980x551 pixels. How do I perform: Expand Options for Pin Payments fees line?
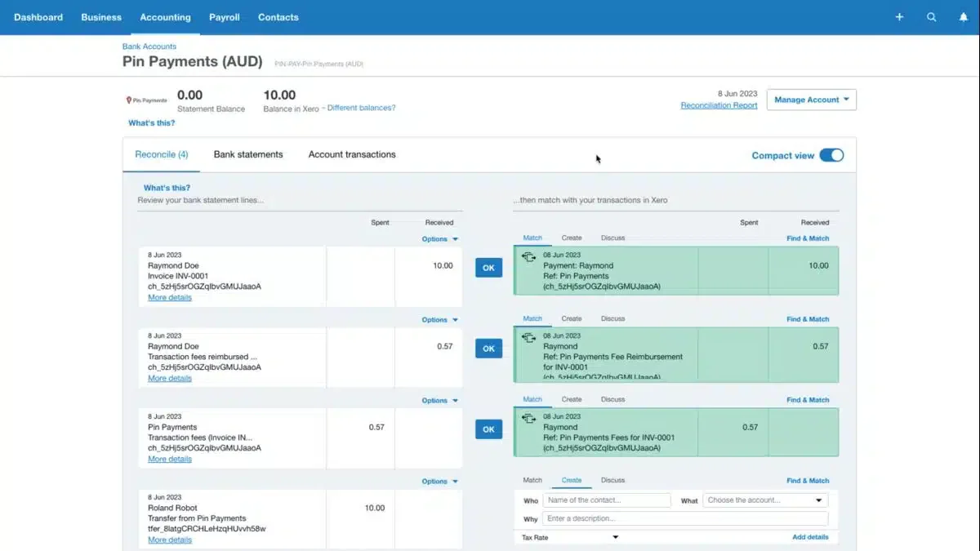click(x=440, y=401)
